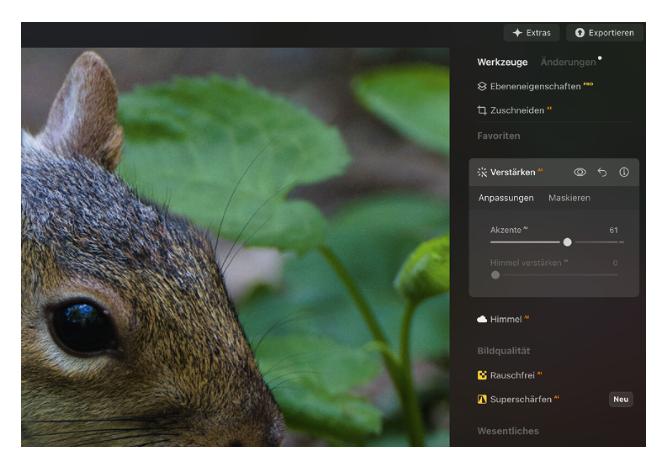667x474 pixels.
Task: Click the Akzente value 61
Action: click(613, 230)
